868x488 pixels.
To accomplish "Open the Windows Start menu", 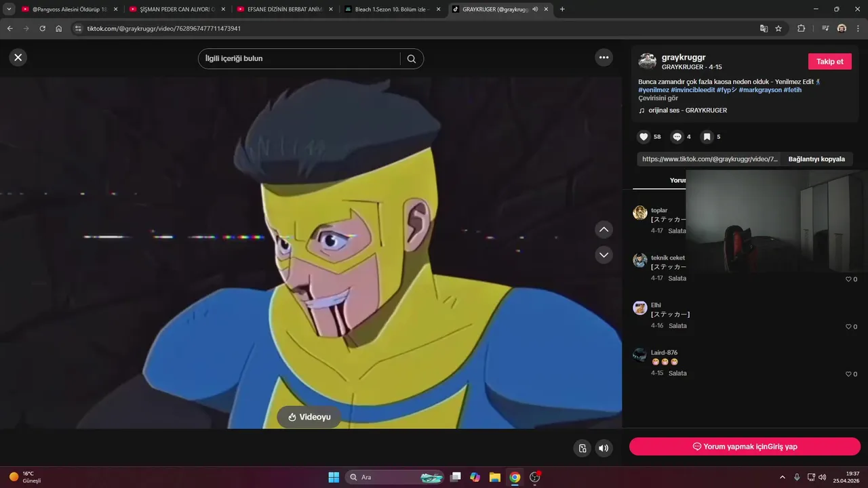I will [x=334, y=477].
